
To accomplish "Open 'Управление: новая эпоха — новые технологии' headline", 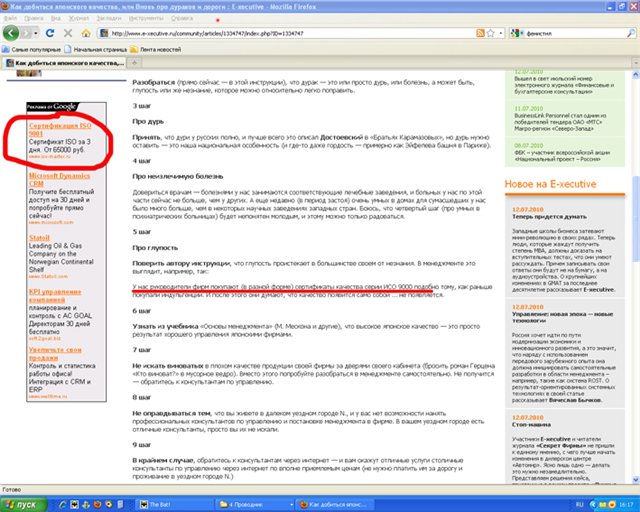I will pos(562,317).
